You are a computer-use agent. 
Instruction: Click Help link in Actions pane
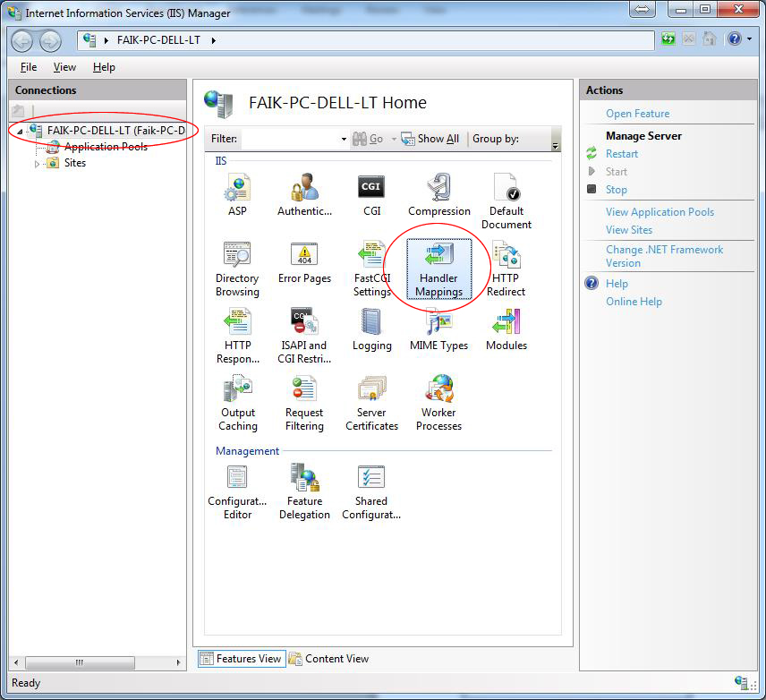[617, 284]
